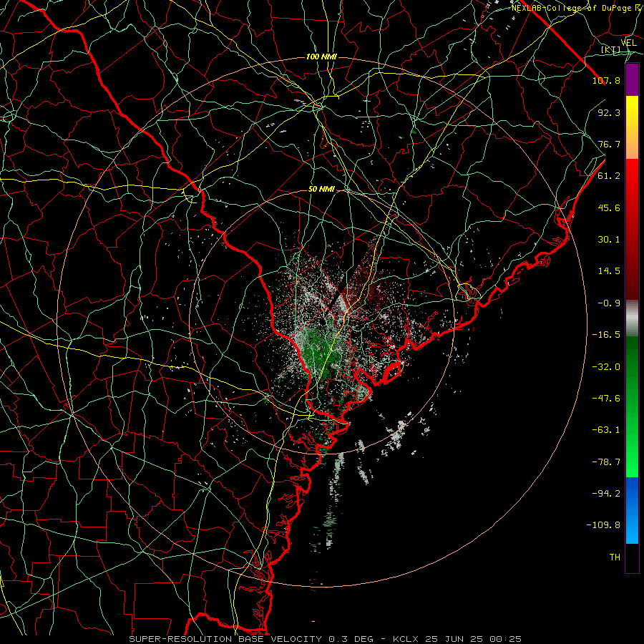This screenshot has height=644, width=644.
Task: Select the -47.6 velocity scale value
Action: (x=606, y=399)
